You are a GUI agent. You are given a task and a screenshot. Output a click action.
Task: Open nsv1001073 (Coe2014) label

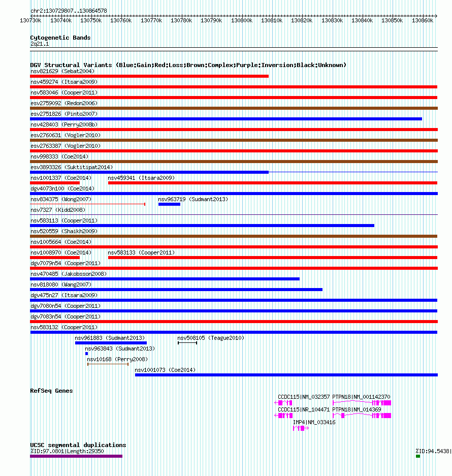(165, 370)
